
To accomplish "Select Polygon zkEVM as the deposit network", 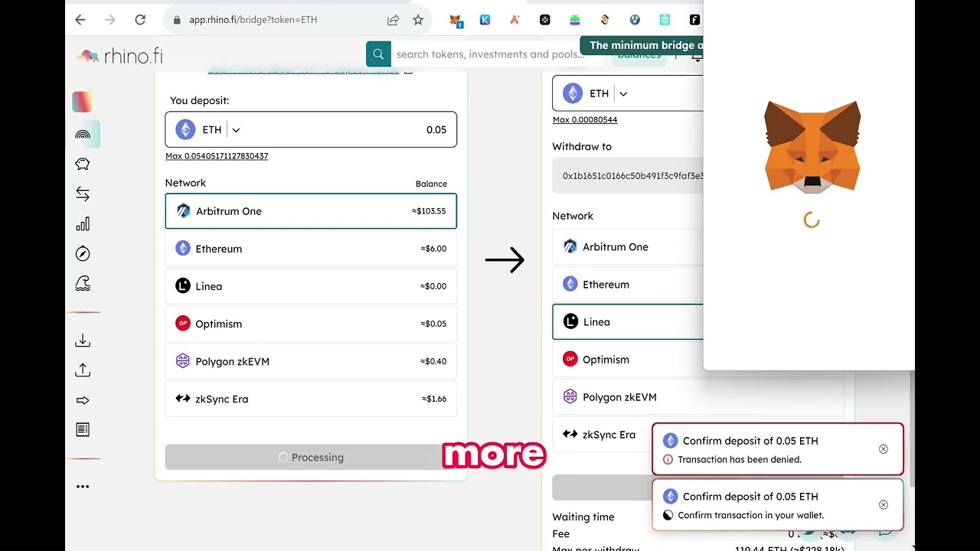I will click(x=311, y=361).
